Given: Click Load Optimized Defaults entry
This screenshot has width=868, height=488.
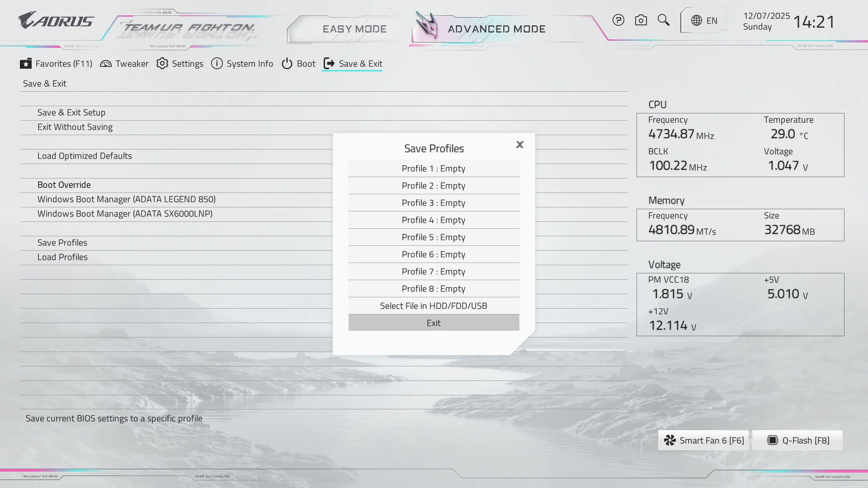Looking at the screenshot, I should tap(85, 156).
